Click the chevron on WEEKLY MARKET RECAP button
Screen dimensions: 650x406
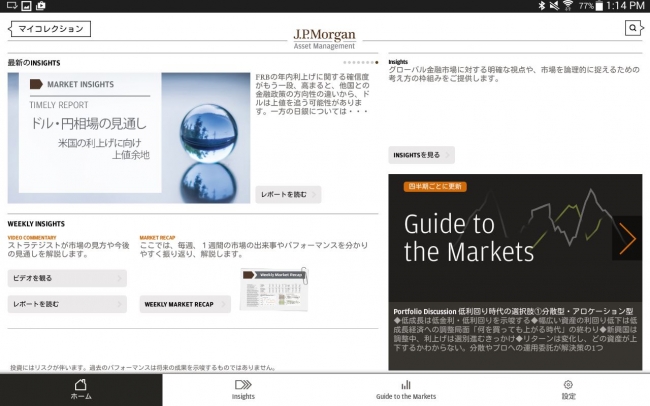[x=223, y=304]
